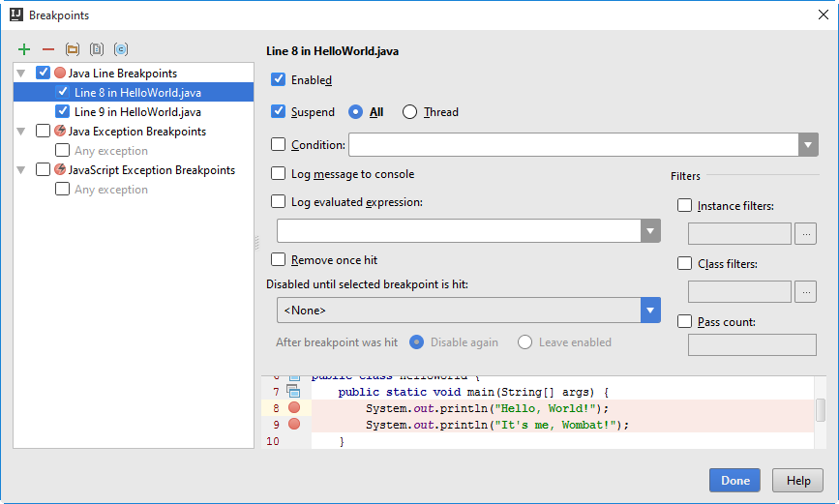Uncheck the Java Line Breakpoints group checkbox
The image size is (839, 504).
pyautogui.click(x=43, y=73)
